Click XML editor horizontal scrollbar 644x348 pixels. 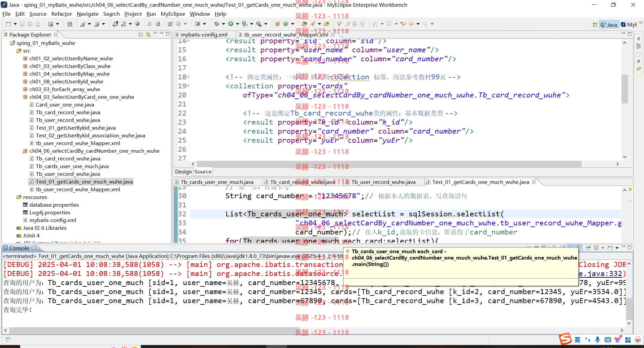pos(389,164)
